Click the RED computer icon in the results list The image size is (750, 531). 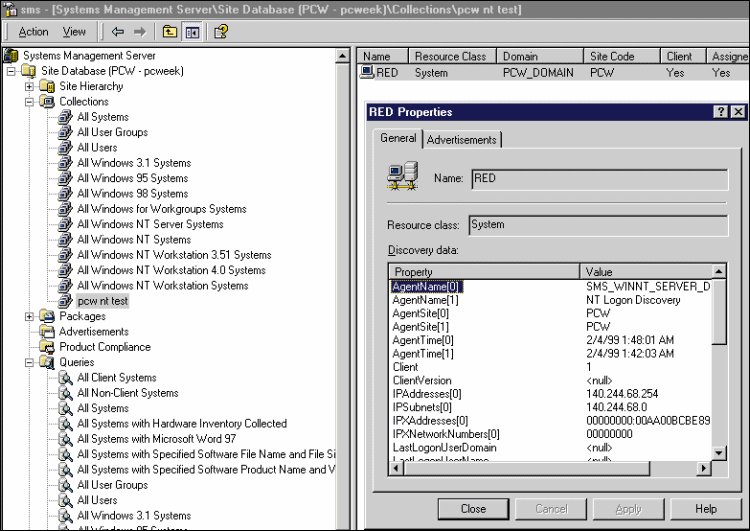point(367,72)
